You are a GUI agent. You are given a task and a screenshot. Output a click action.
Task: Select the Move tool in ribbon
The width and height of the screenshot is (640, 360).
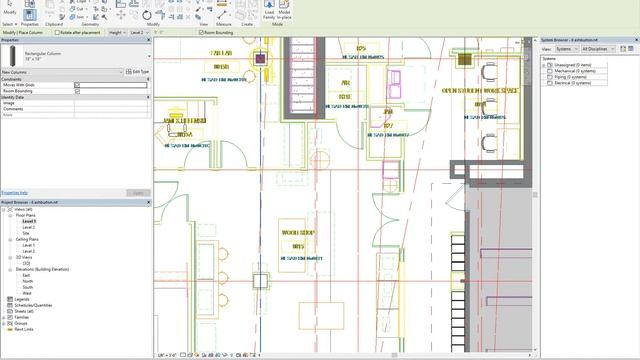121,15
